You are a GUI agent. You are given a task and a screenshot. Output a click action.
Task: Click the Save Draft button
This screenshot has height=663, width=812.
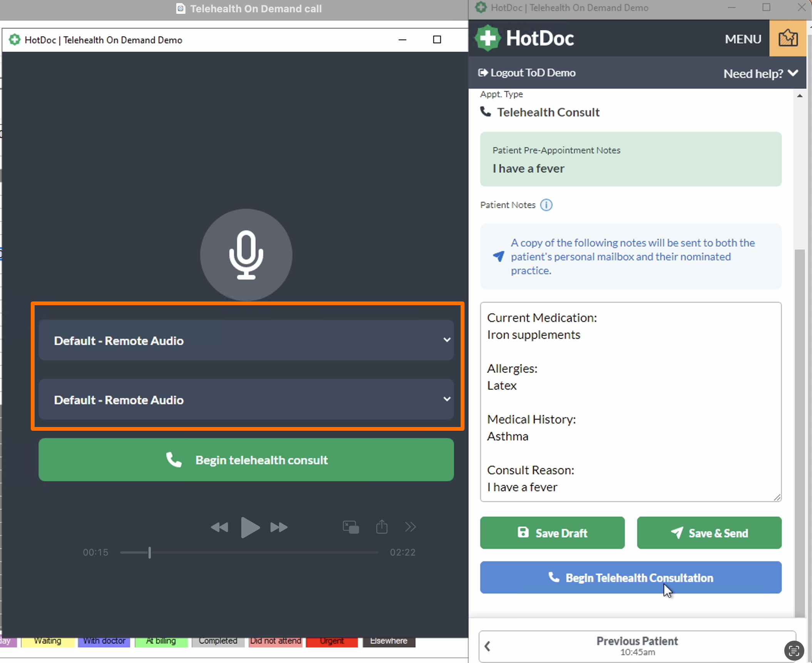point(552,533)
